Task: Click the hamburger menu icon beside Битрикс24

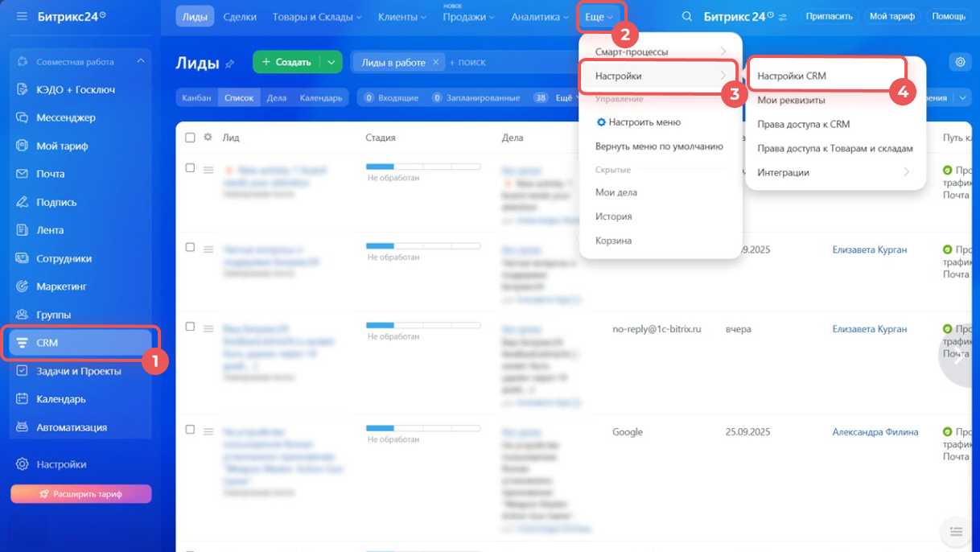Action: [x=22, y=16]
